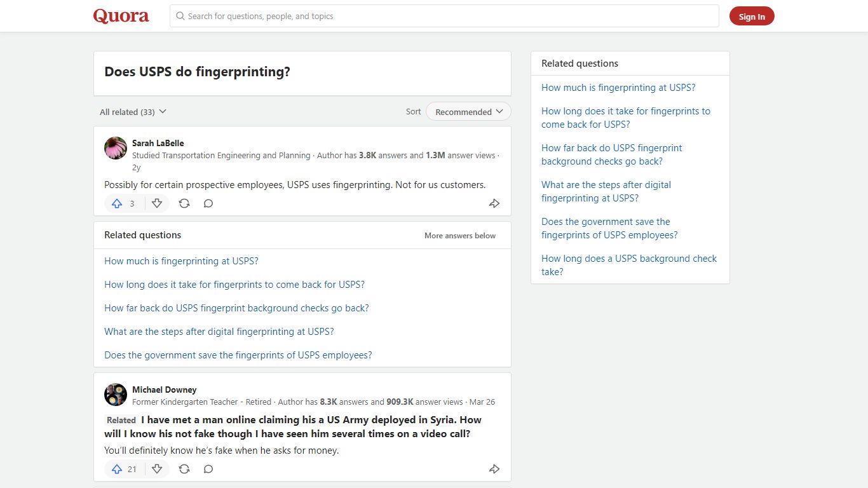Open sidebar 'How long does it take for fingerprints' link
This screenshot has width=868, height=488.
click(626, 118)
